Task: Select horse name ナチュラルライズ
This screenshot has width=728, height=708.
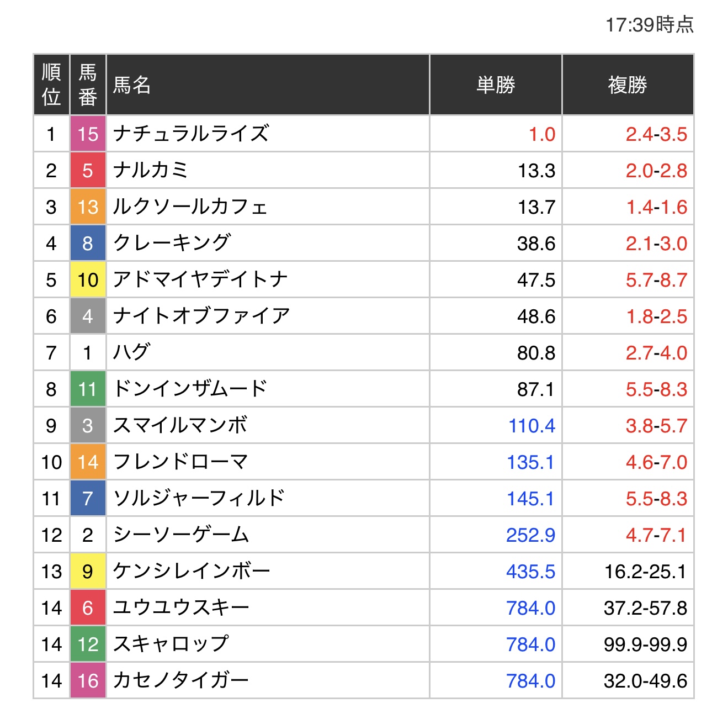Action: [x=191, y=134]
